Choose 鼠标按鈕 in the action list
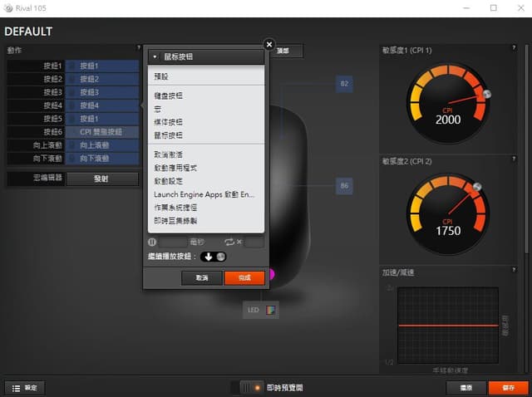532x397 pixels. pos(206,135)
